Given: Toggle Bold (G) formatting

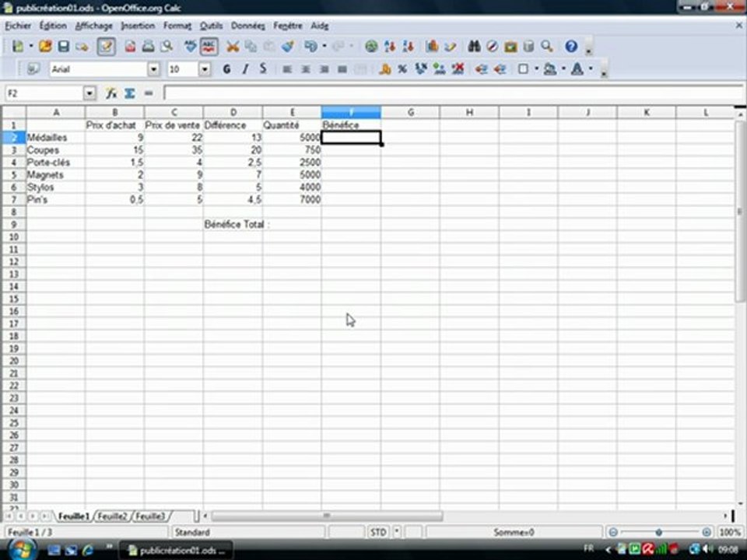Looking at the screenshot, I should 226,69.
